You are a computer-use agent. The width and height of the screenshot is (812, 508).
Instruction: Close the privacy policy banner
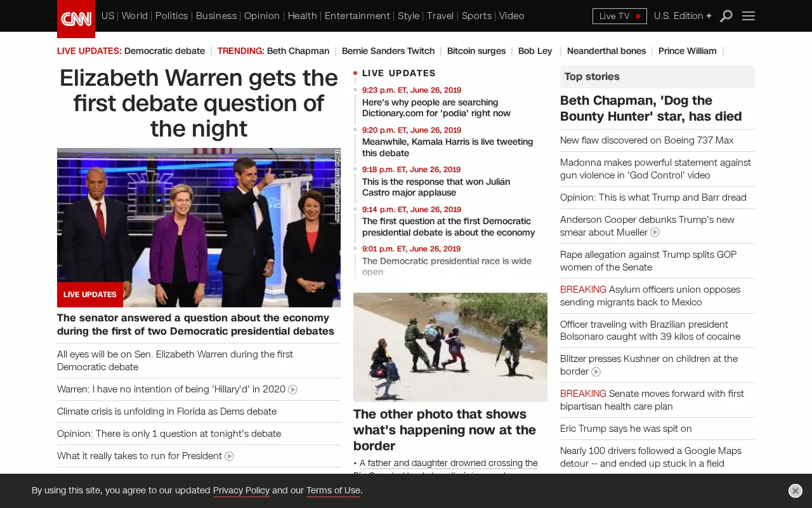tap(796, 491)
